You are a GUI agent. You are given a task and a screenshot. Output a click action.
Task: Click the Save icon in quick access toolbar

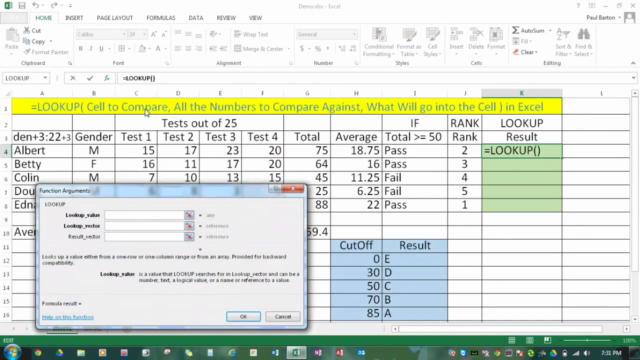22,6
